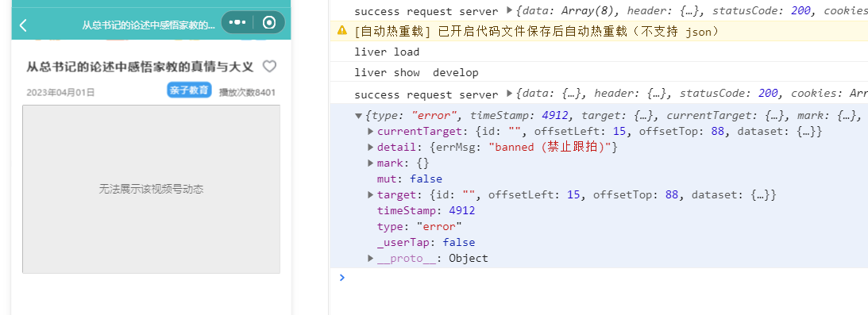Select the 'liver show develop' console line

click(416, 73)
